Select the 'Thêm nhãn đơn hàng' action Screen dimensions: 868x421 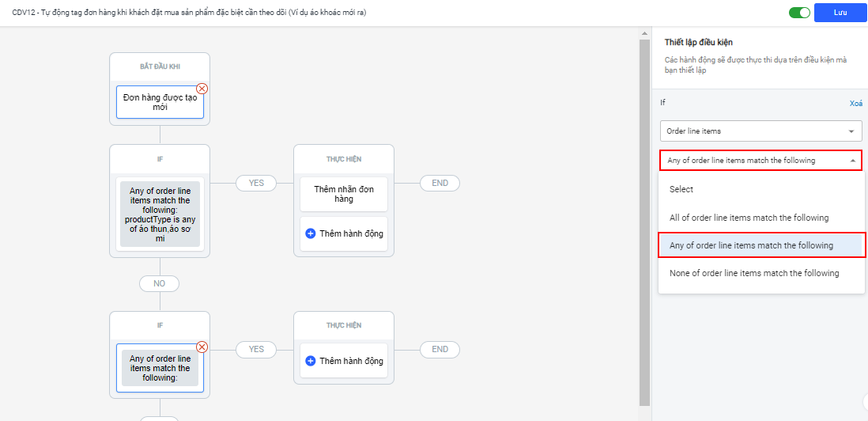344,194
